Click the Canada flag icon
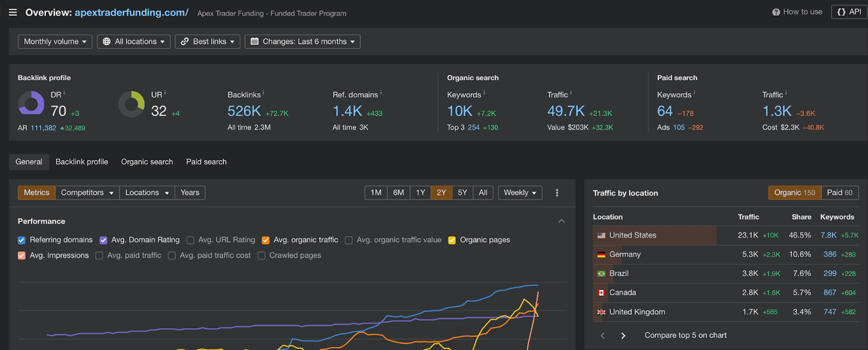The height and width of the screenshot is (350, 868). (601, 292)
